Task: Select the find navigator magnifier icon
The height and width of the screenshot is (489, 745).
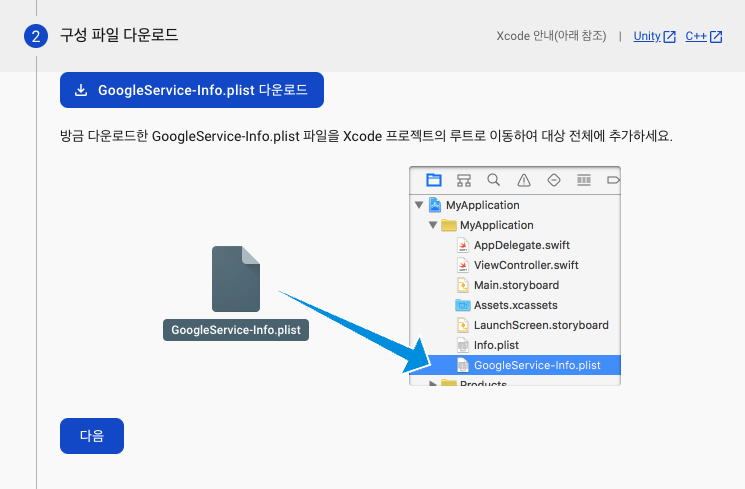Action: pyautogui.click(x=494, y=180)
